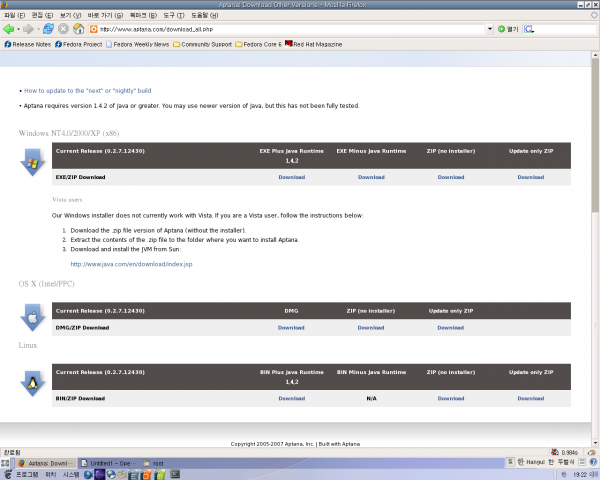Viewport: 600px width, 480px height.
Task: Click the green Go button beside the address bar
Action: (508, 29)
